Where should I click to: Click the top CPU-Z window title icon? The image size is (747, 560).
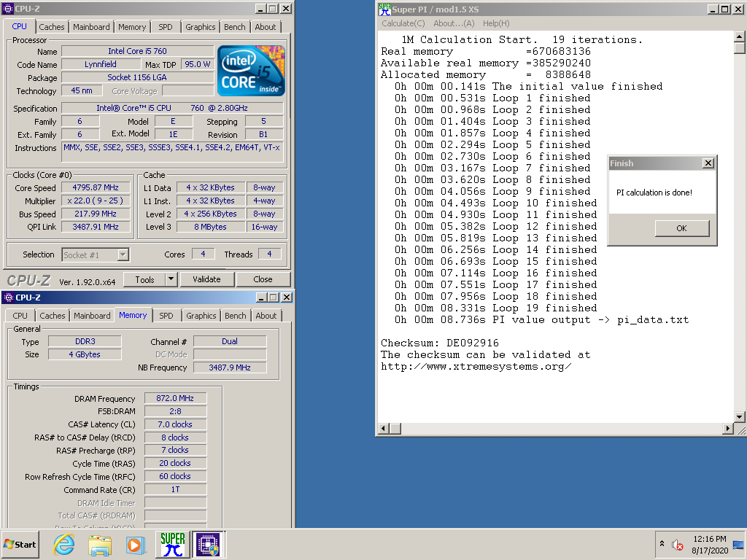(7, 9)
